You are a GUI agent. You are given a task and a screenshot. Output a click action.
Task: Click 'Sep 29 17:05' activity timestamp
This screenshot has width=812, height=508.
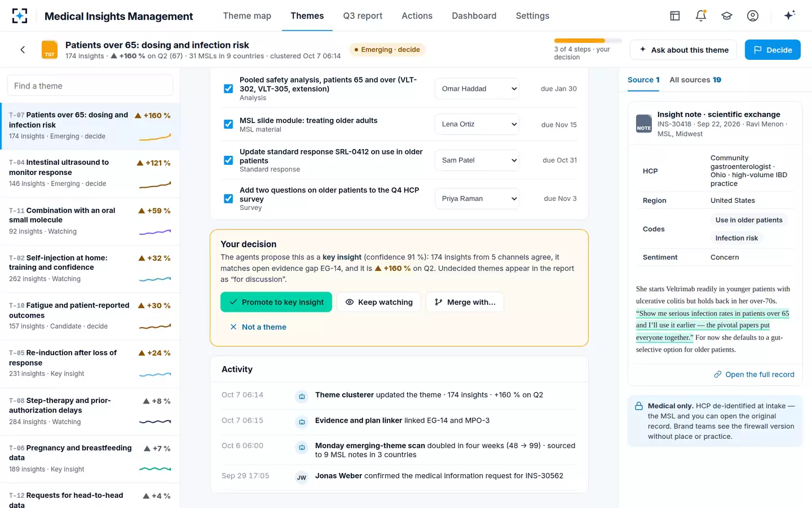[245, 476]
